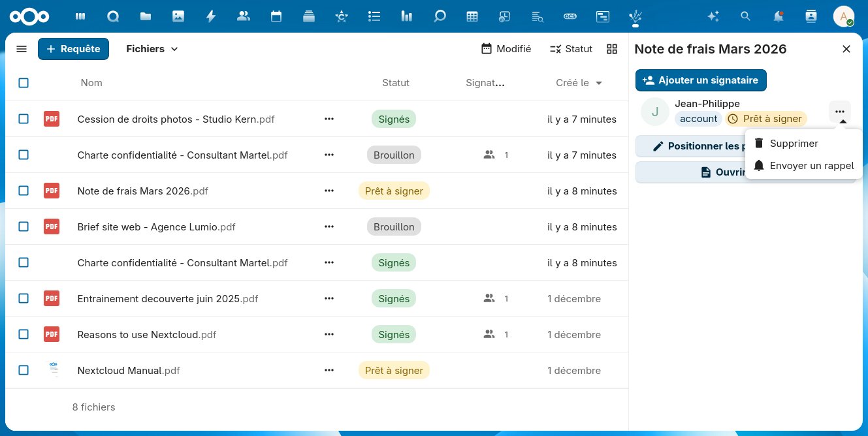Open the Fichiers dropdown
This screenshot has width=868, height=436.
tap(152, 49)
